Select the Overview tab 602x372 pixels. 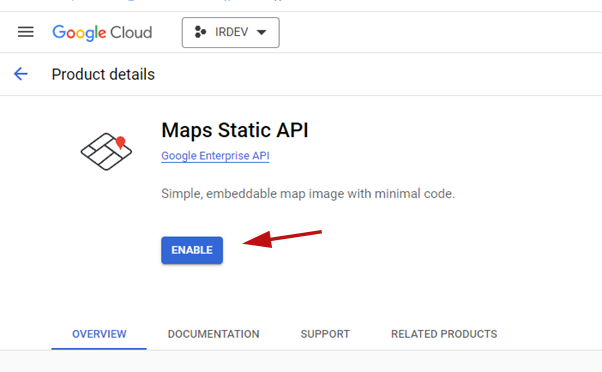(99, 334)
